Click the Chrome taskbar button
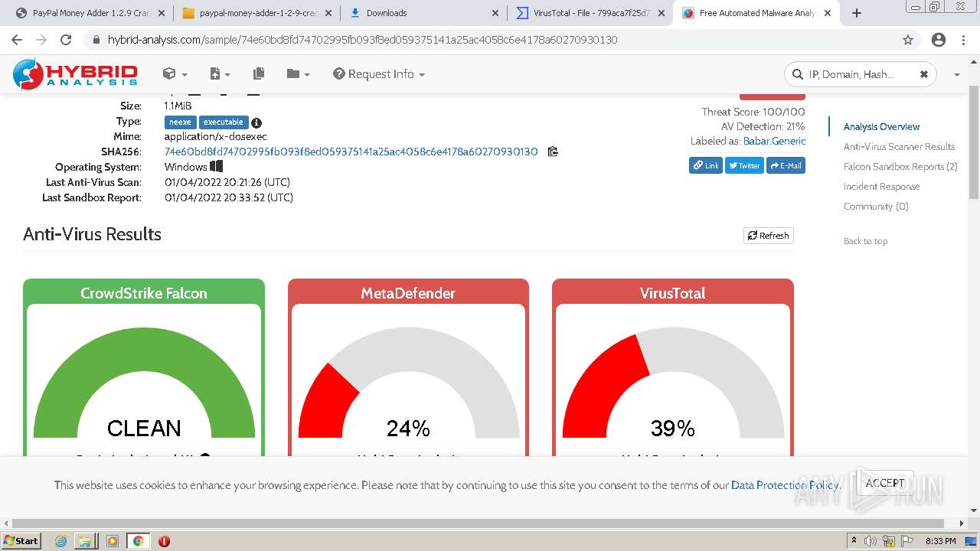This screenshot has height=551, width=980. pos(138,541)
